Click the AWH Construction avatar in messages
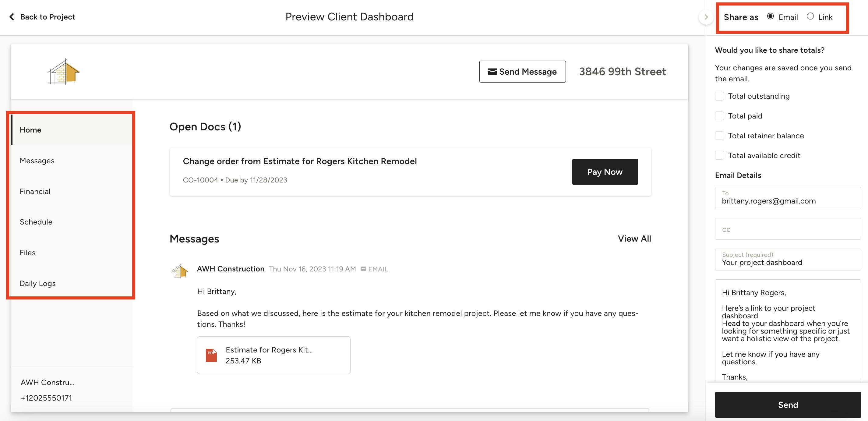Image resolution: width=868 pixels, height=421 pixels. (x=180, y=271)
